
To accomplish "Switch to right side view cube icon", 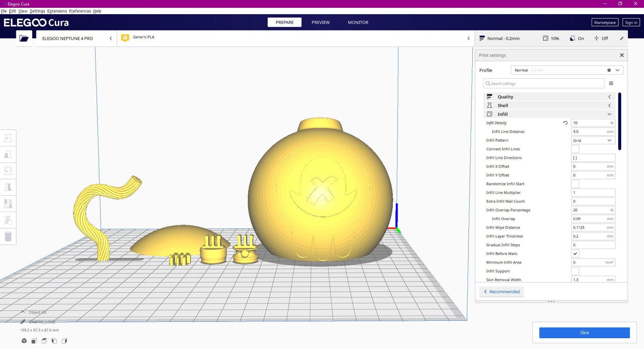I will click(x=64, y=341).
